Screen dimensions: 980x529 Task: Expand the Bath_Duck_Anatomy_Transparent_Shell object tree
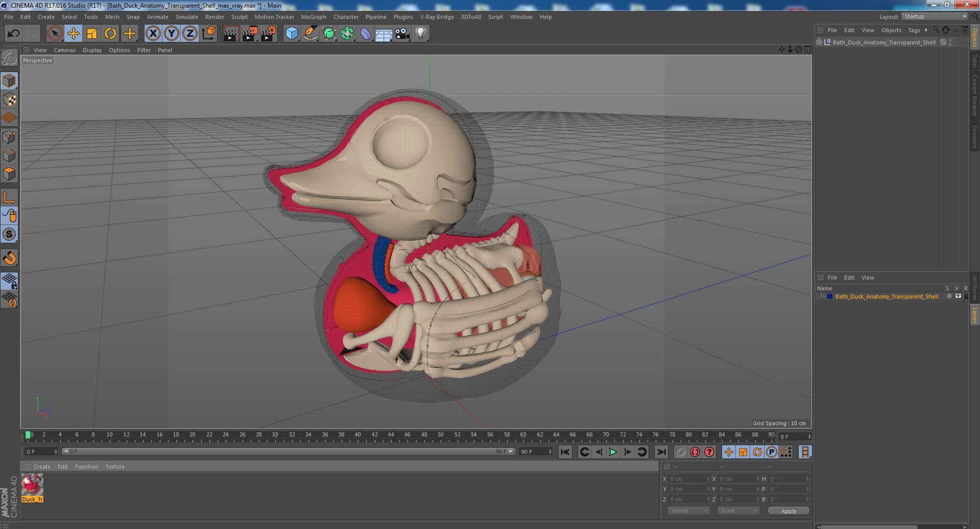(819, 42)
